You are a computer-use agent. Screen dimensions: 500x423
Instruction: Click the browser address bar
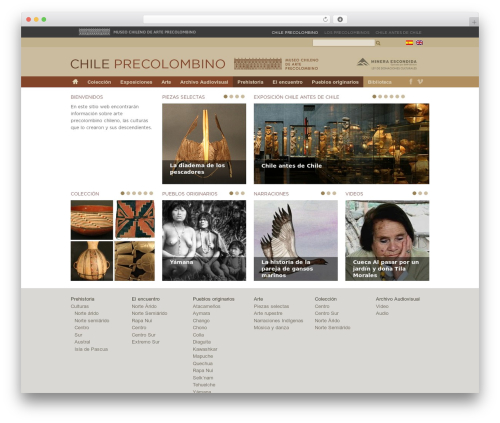[x=237, y=19]
